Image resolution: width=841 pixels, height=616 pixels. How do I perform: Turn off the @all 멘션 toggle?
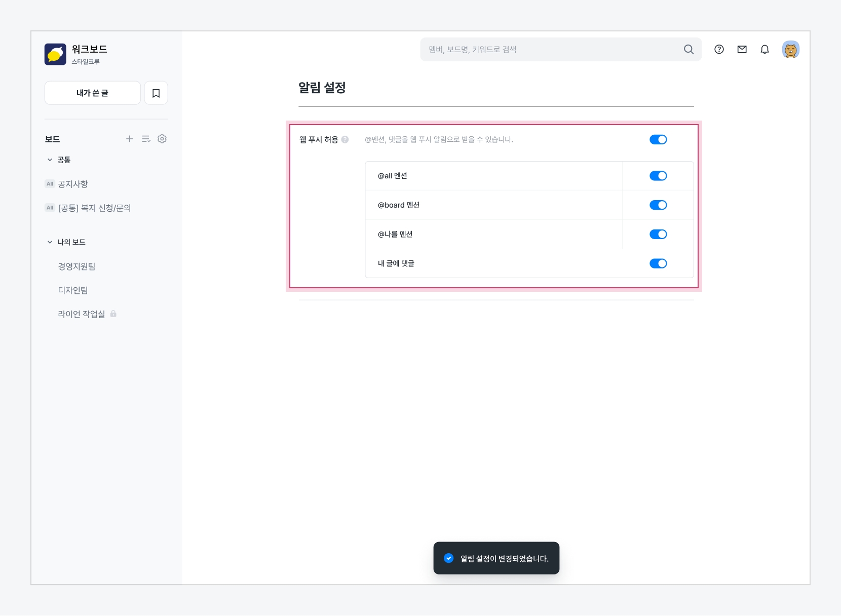[x=658, y=176]
